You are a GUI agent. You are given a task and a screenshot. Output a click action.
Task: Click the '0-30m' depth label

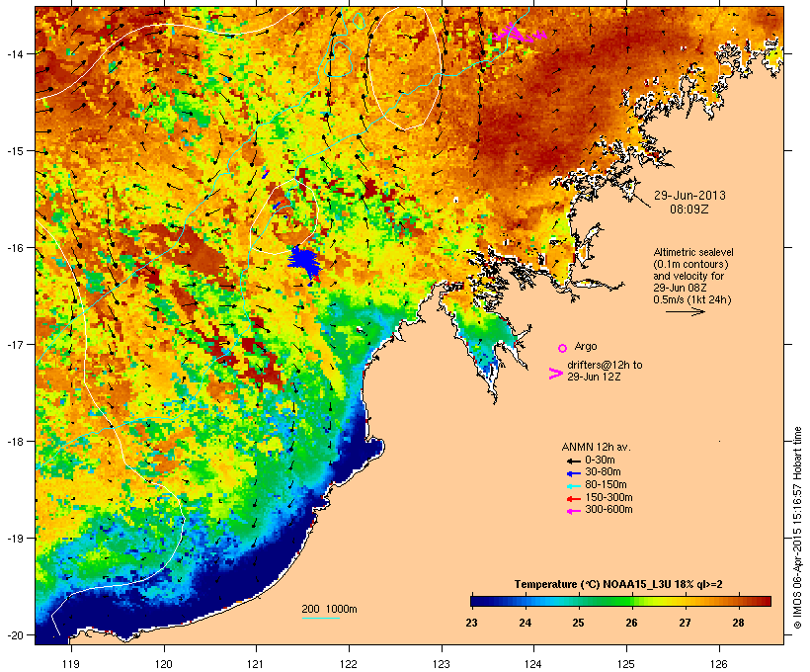(x=600, y=460)
